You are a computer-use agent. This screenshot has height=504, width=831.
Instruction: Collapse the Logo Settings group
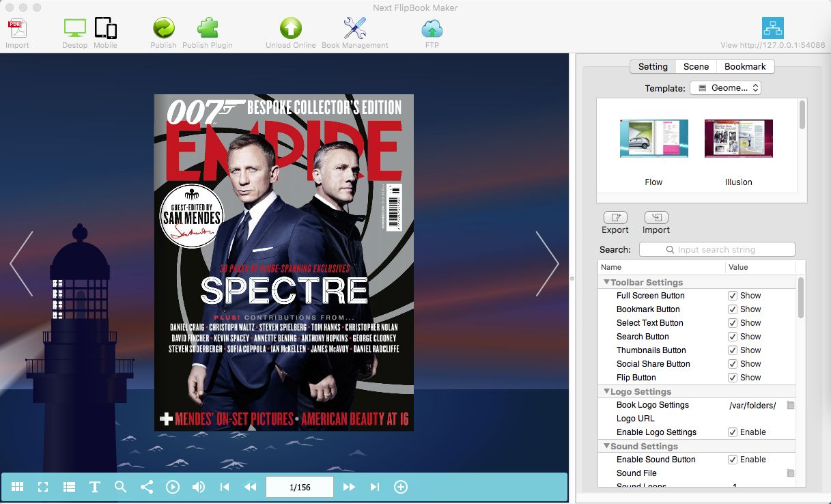click(606, 391)
